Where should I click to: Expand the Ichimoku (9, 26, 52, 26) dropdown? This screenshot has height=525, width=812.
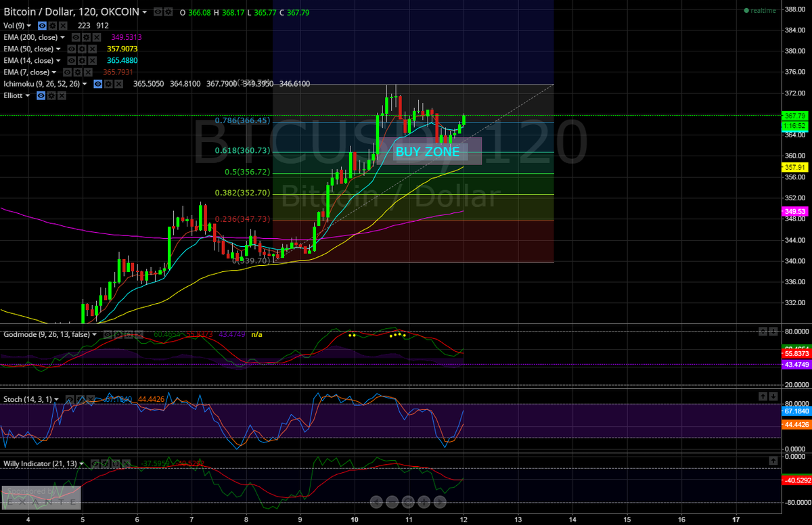(x=85, y=84)
